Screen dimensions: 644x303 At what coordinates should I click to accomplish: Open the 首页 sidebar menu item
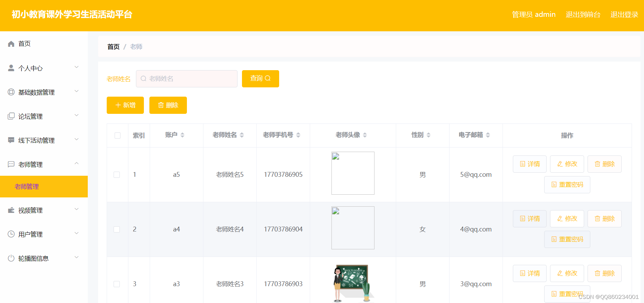pos(44,44)
